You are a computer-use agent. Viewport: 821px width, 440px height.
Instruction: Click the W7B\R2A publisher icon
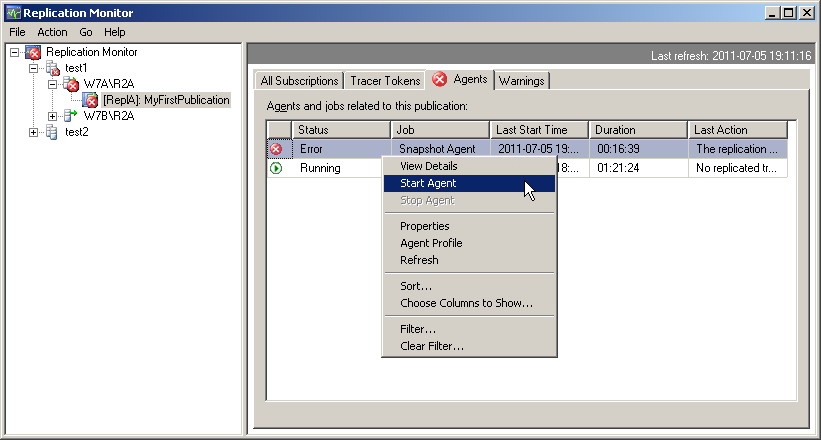tap(70, 116)
